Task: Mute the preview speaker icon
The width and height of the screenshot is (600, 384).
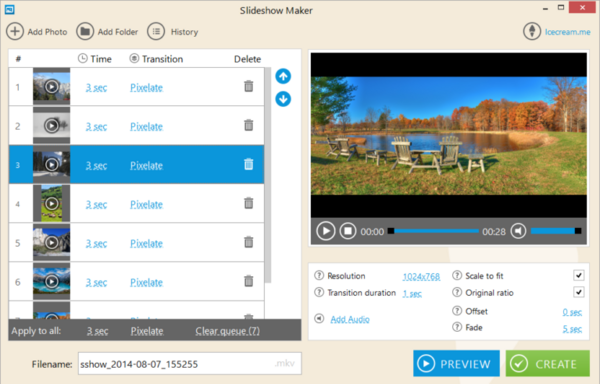Action: click(x=518, y=231)
